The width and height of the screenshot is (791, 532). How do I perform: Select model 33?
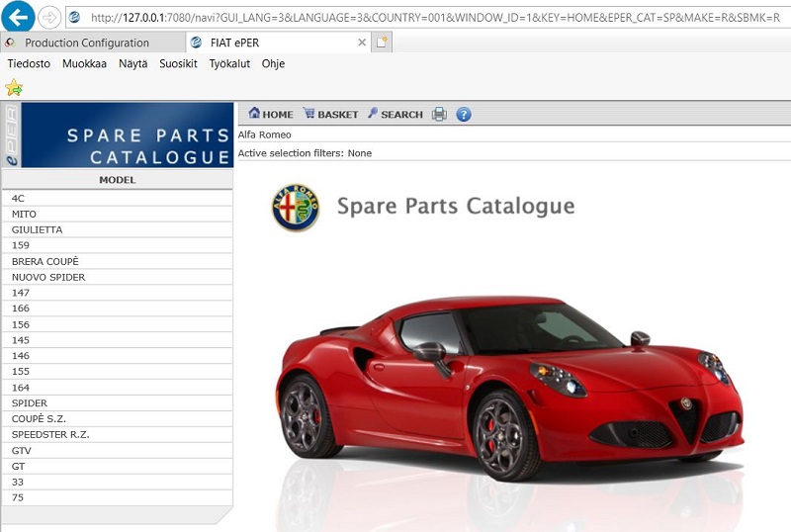click(x=117, y=482)
